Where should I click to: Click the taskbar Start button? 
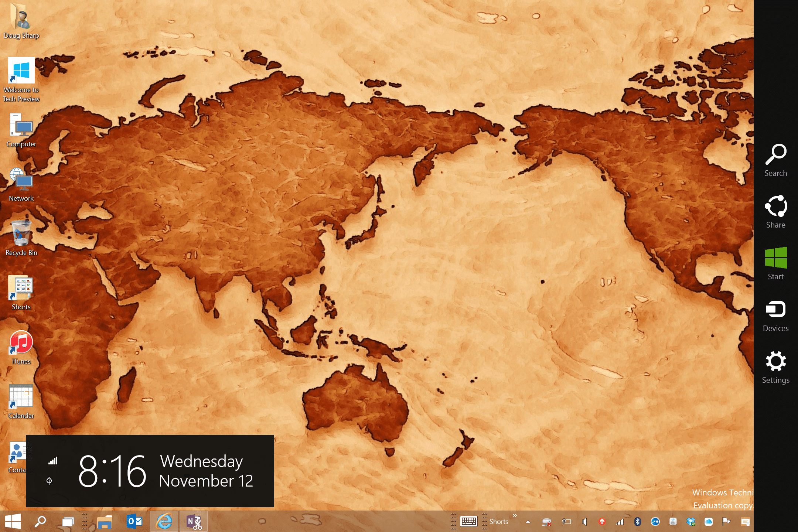pyautogui.click(x=13, y=521)
